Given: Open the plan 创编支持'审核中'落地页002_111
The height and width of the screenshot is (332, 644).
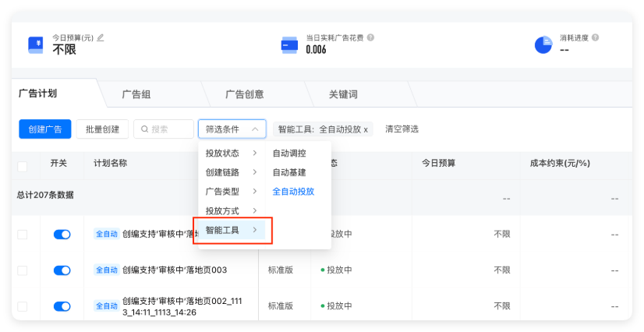Looking at the screenshot, I should [x=182, y=306].
